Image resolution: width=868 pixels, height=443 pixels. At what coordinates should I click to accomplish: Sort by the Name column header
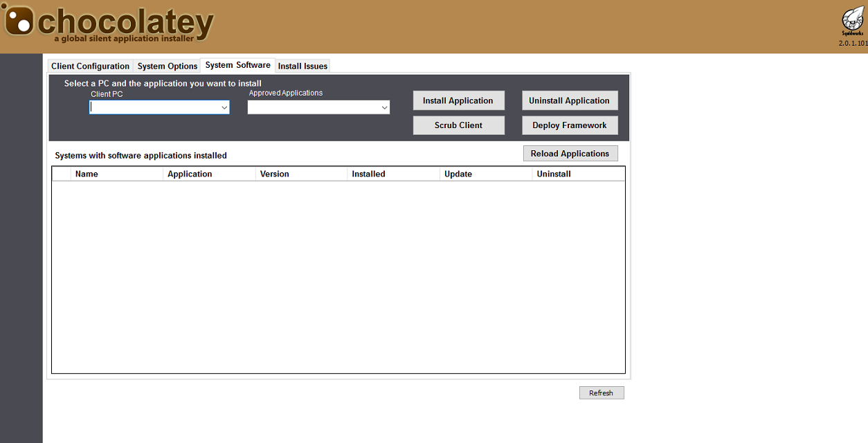coord(116,174)
